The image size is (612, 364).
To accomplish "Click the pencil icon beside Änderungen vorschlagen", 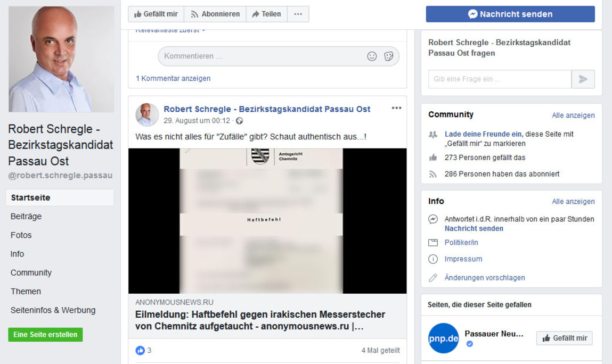I will click(x=433, y=278).
